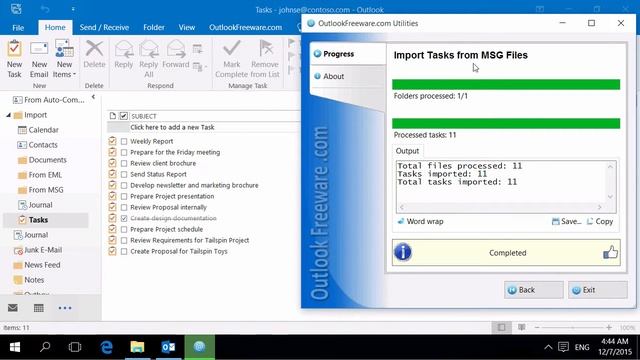Open File Explorer from the taskbar
Image resolution: width=640 pixels, height=360 pixels.
pyautogui.click(x=138, y=347)
